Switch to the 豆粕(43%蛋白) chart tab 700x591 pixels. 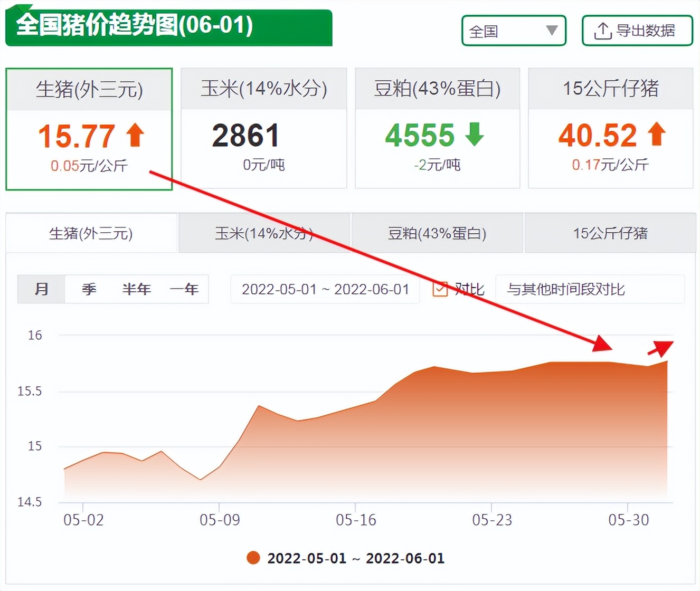pos(437,233)
